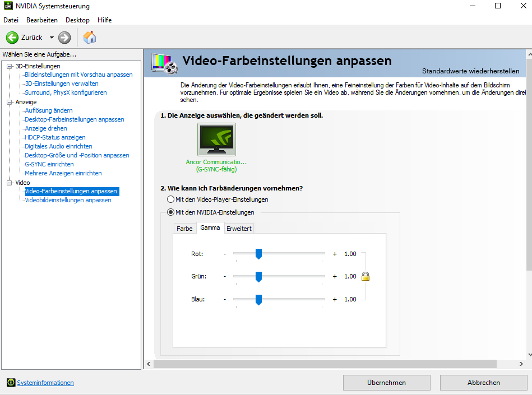Click the horizontal scrollbar thumb
The width and height of the screenshot is (532, 395).
pyautogui.click(x=325, y=364)
